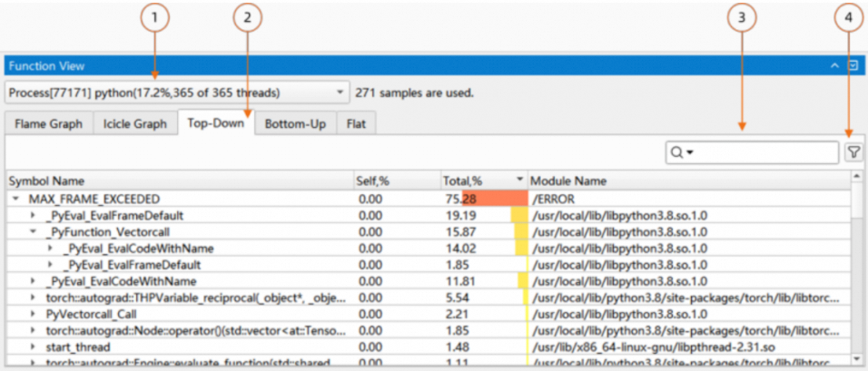Select the Top-Down tab
The width and height of the screenshot is (868, 371).
tap(216, 122)
